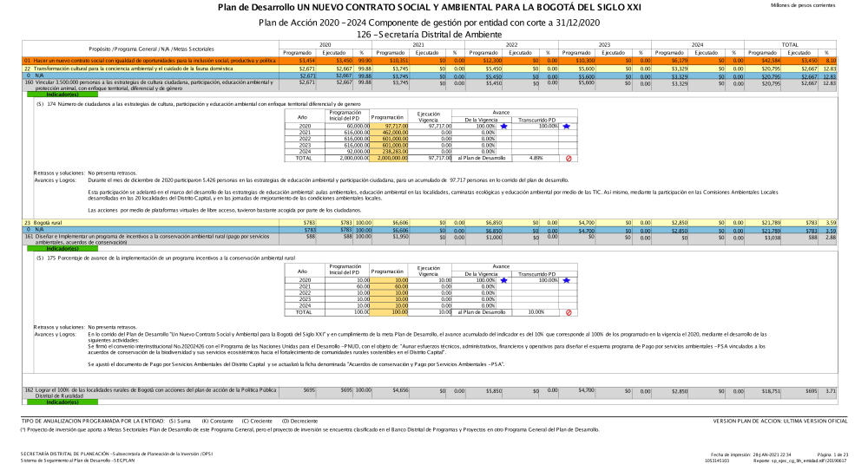Click blue star beside De la Vigencia, indicator 175
The width and height of the screenshot is (868, 464).
point(503,280)
